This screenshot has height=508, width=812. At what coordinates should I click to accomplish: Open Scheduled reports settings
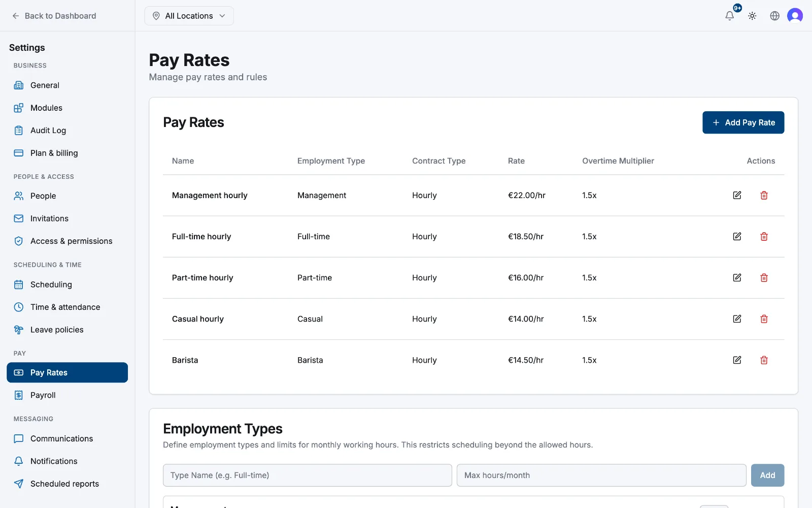pyautogui.click(x=67, y=484)
